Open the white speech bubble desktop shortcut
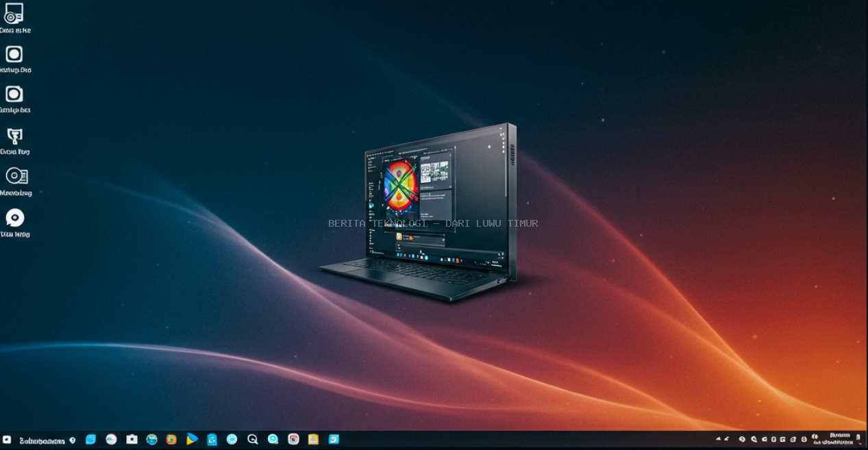This screenshot has height=450, width=868. point(15,218)
